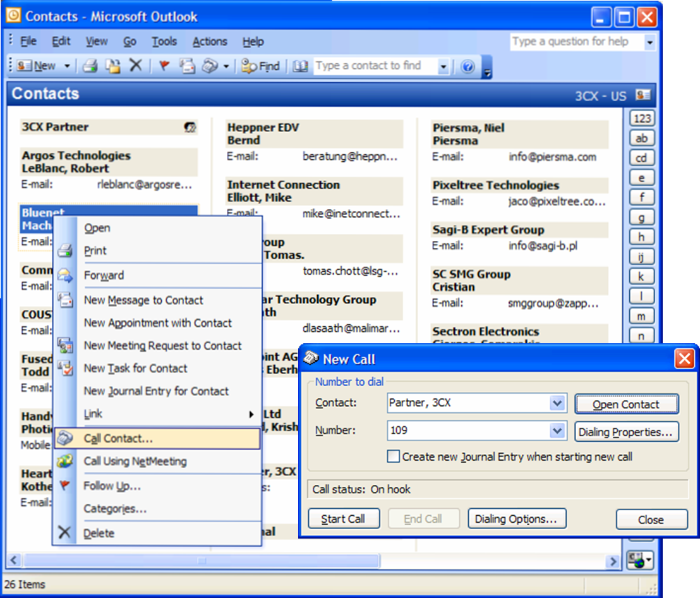The image size is (700, 598).
Task: Choose New Appointment with Contact
Action: (x=157, y=323)
